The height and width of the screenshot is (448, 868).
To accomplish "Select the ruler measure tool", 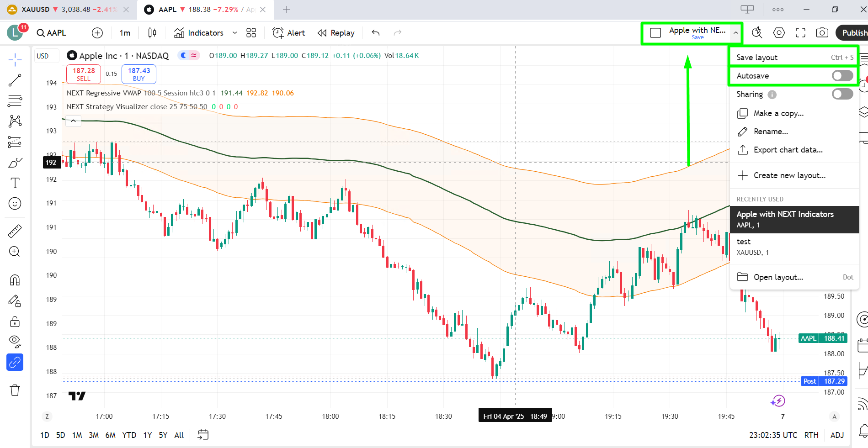I will [15, 232].
